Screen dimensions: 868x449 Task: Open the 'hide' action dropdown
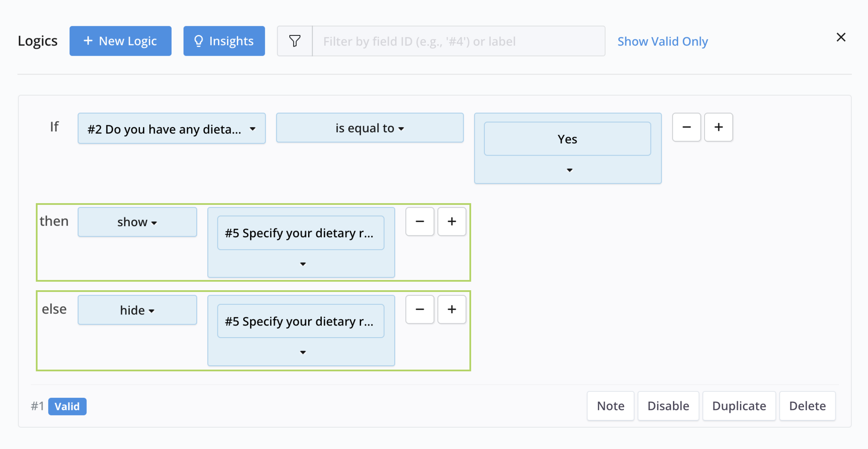click(137, 310)
